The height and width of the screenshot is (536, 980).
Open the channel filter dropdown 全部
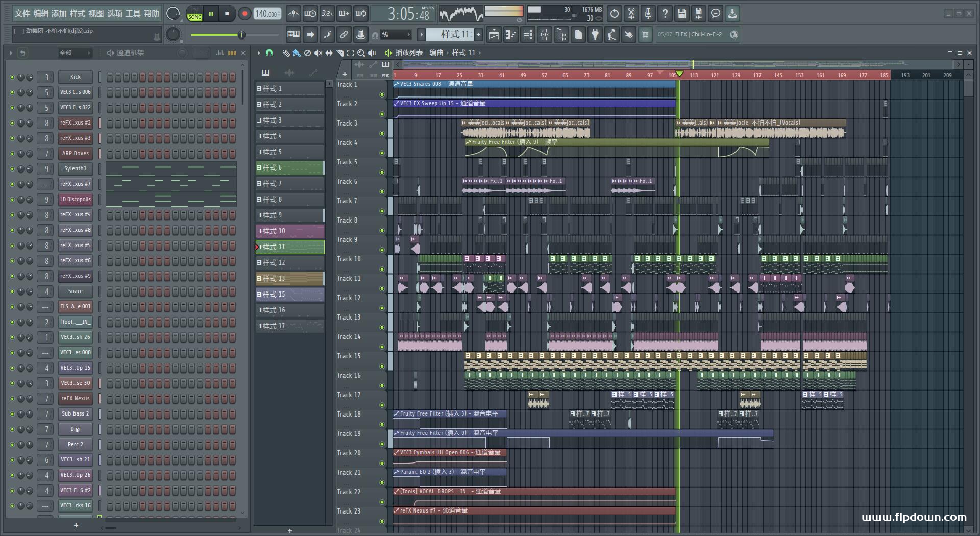(75, 53)
